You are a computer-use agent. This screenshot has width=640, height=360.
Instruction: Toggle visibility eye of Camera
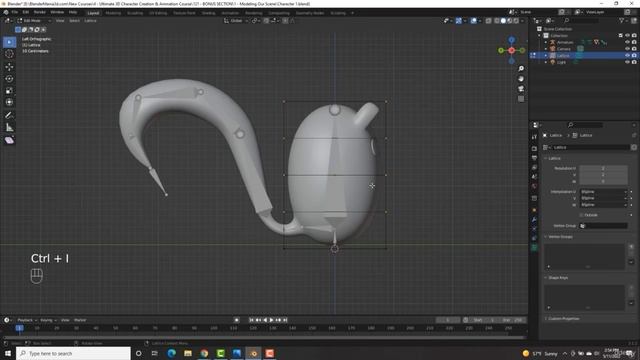[627, 49]
